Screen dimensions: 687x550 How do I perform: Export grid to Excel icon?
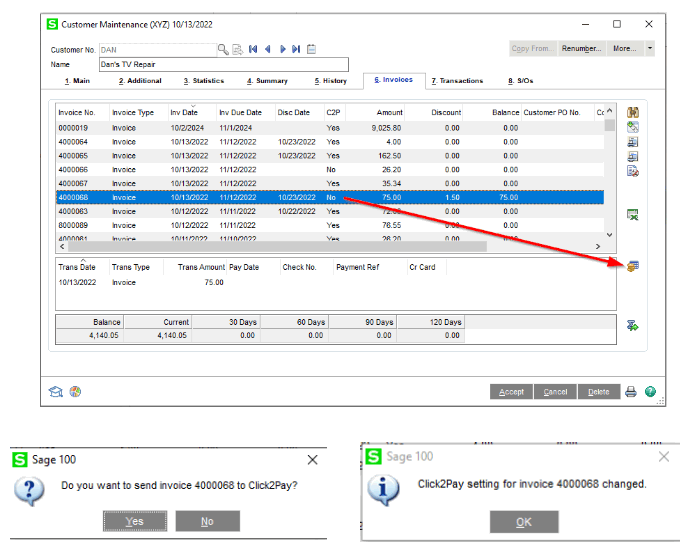point(633,215)
